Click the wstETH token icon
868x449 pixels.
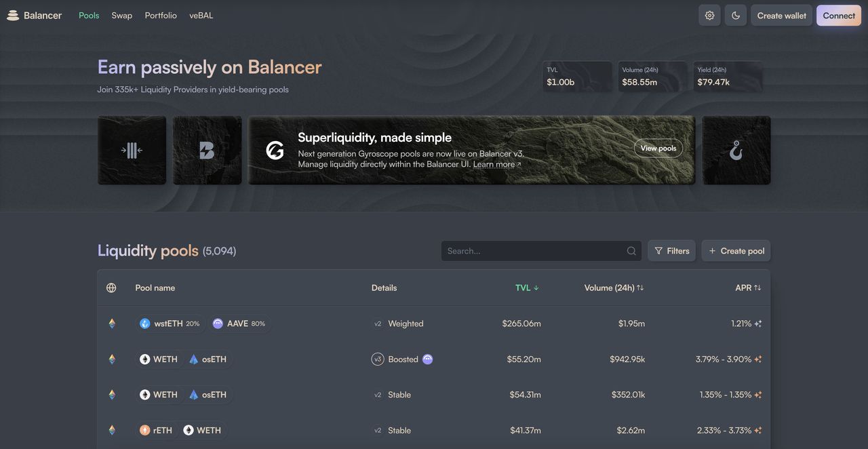click(x=145, y=324)
